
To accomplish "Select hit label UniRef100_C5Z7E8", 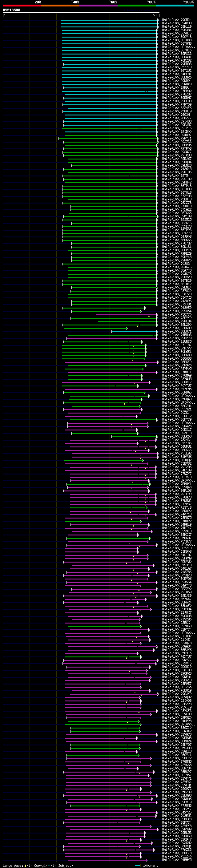I will tap(177, 67).
